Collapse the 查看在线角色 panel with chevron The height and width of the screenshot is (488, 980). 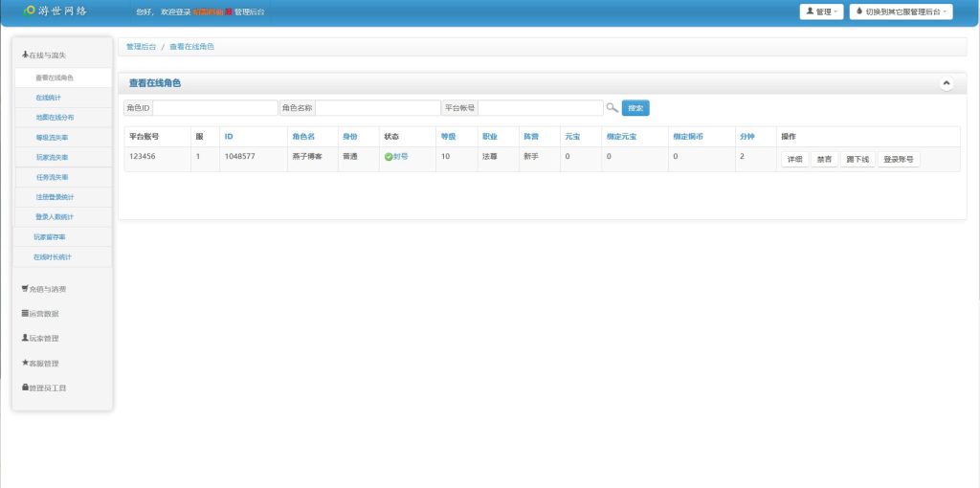point(947,83)
